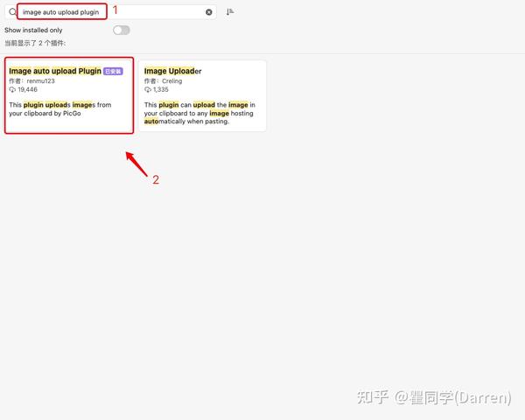This screenshot has width=525, height=420.
Task: Clear the plugin search text
Action: (208, 12)
